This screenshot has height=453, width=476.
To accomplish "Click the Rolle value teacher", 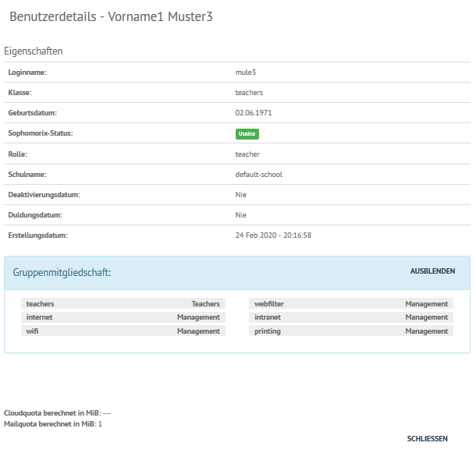I will (247, 154).
